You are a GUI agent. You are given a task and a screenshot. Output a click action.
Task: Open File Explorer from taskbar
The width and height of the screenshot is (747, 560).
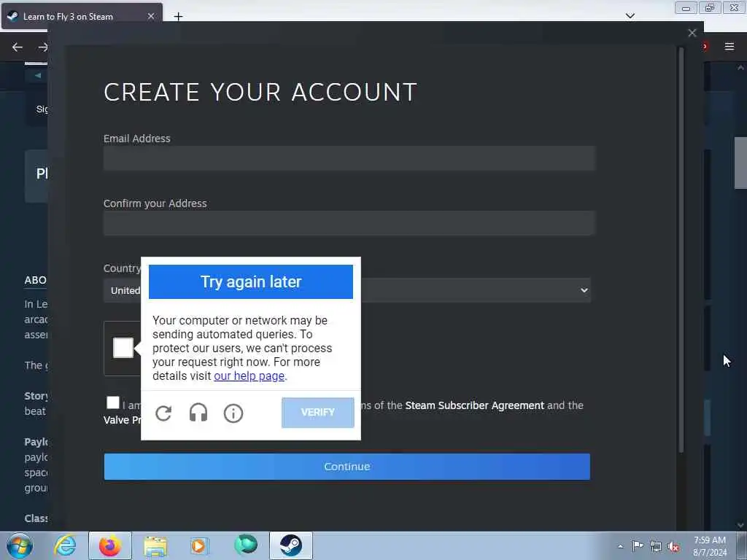(155, 545)
